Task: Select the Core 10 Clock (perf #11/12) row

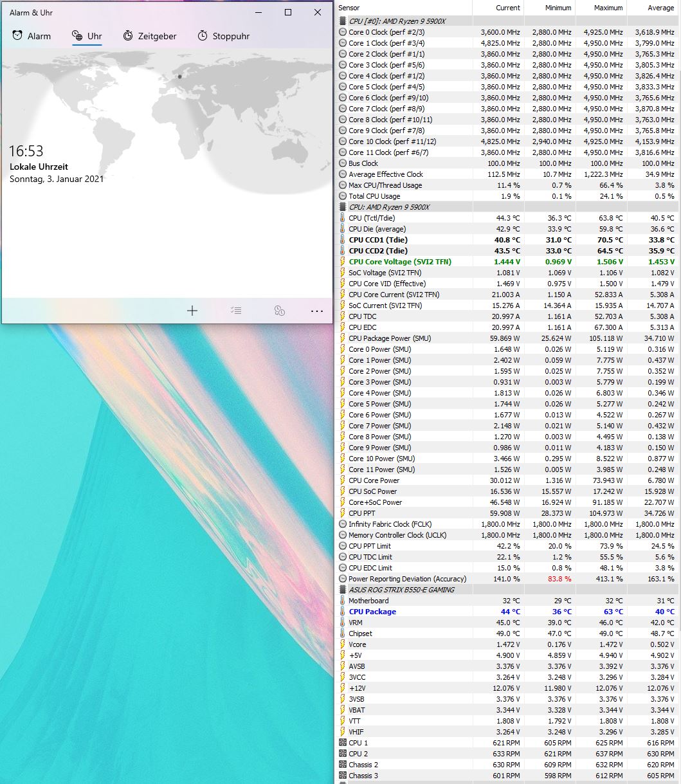Action: [x=508, y=141]
